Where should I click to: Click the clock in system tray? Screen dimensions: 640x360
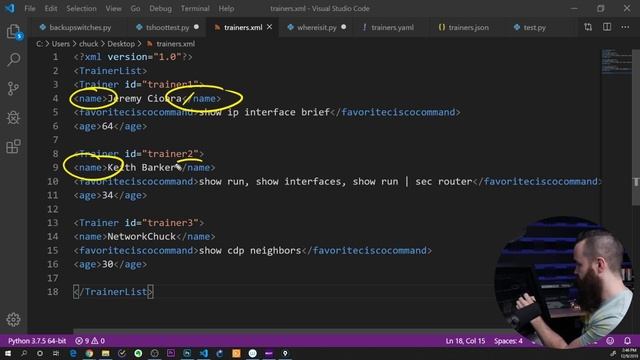[629, 353]
